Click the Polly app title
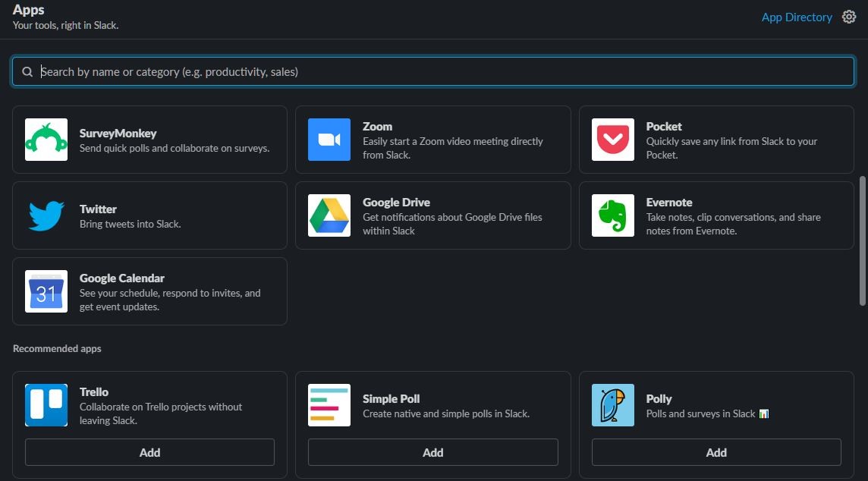This screenshot has height=481, width=868. pos(659,398)
